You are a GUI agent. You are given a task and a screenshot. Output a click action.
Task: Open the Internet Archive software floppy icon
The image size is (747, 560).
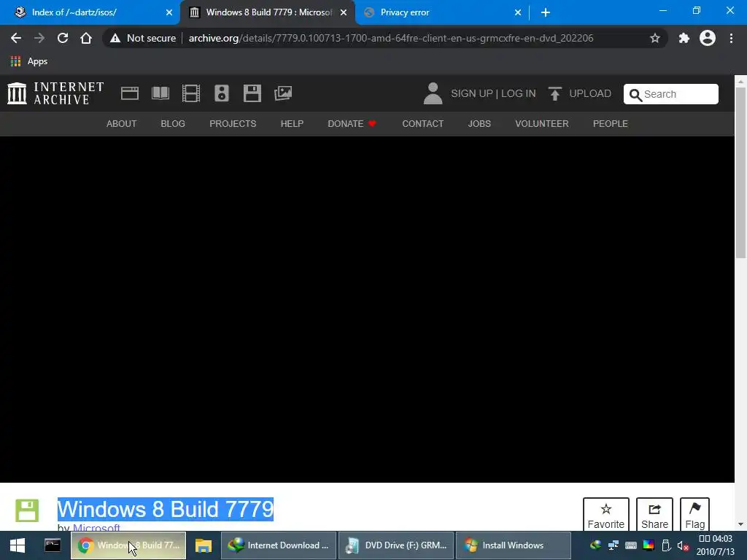tap(252, 93)
